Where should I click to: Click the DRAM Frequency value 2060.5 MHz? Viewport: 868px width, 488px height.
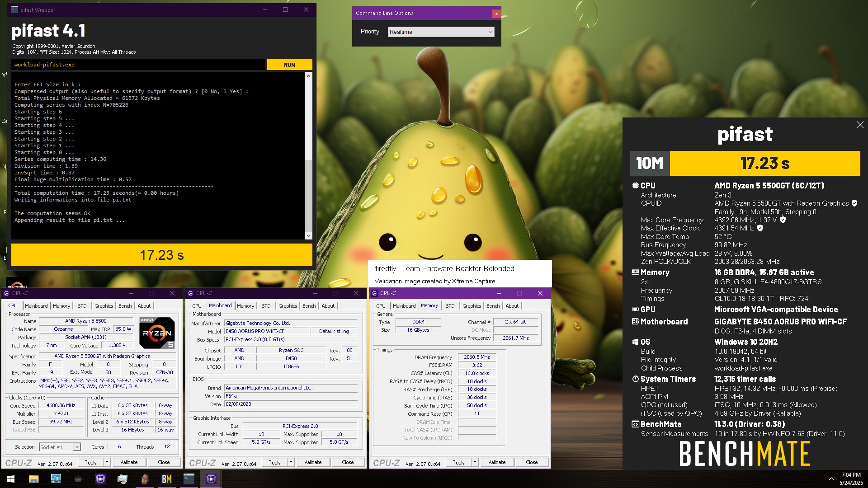coord(476,357)
